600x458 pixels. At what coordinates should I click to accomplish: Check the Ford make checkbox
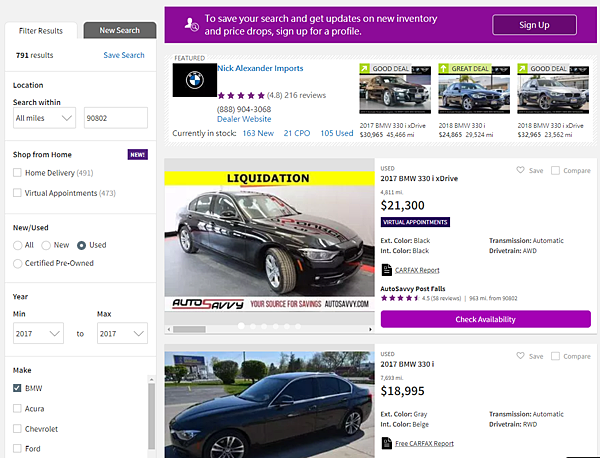(17, 448)
